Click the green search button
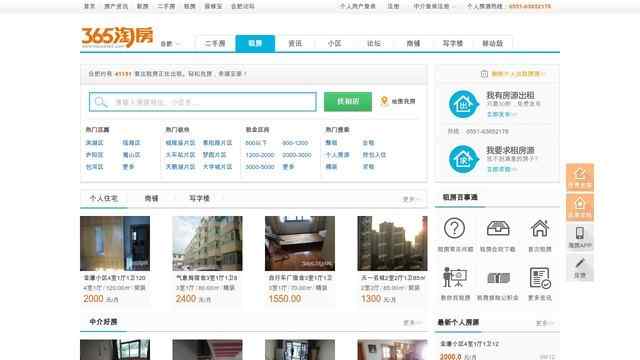Image resolution: width=640 pixels, height=360 pixels. click(348, 102)
